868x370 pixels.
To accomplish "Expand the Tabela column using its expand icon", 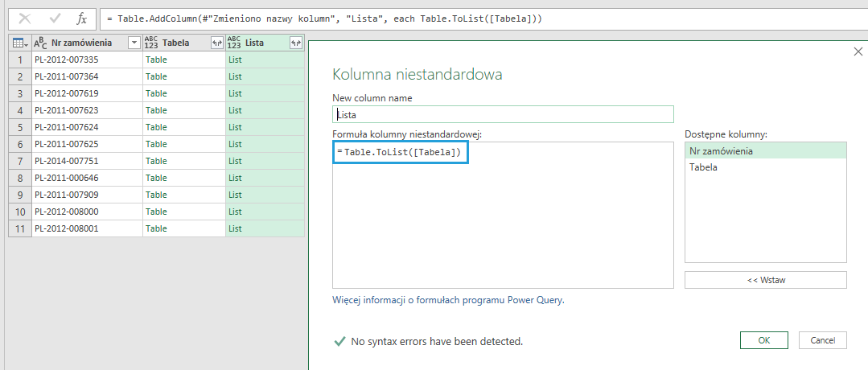I will point(216,43).
